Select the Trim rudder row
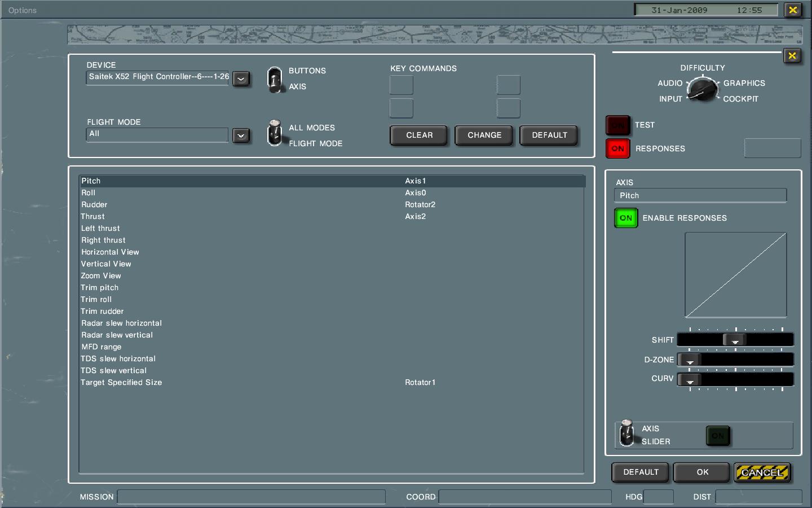The image size is (812, 508). 332,312
